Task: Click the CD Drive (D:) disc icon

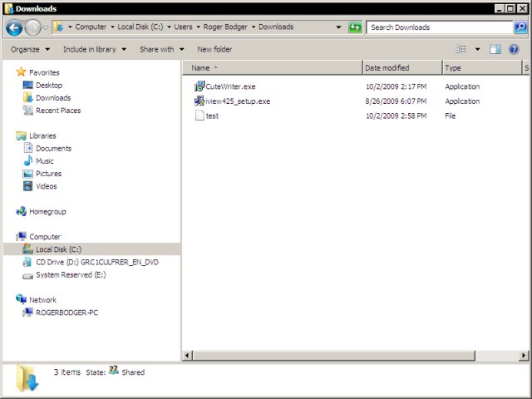Action: [27, 262]
